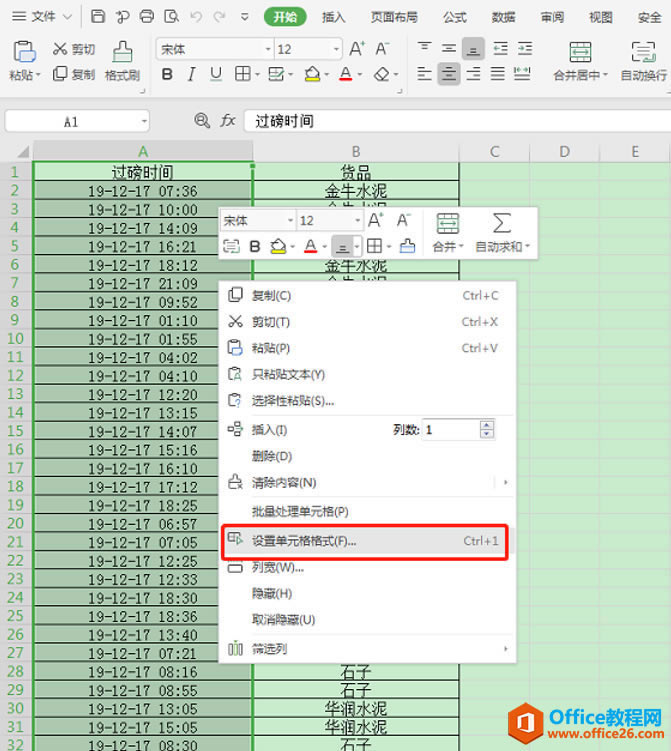Click merge and center button in ribbon
The height and width of the screenshot is (751, 671).
[x=580, y=61]
